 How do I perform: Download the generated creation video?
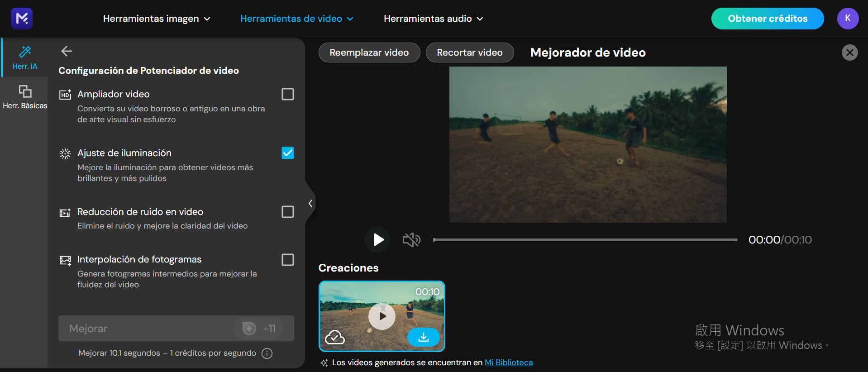pyautogui.click(x=424, y=337)
